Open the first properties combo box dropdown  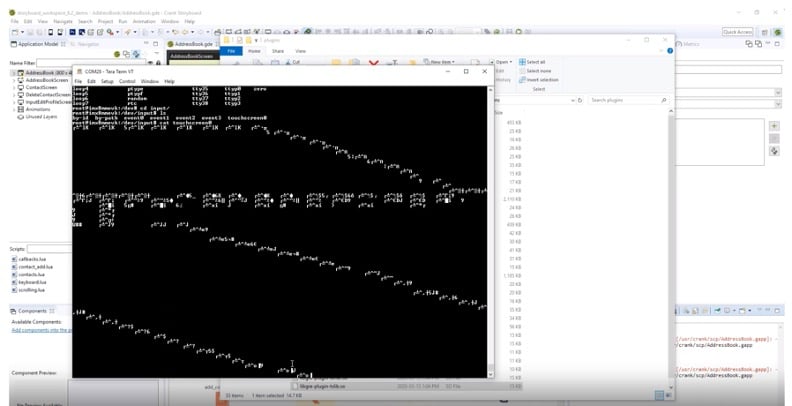pyautogui.click(x=777, y=92)
